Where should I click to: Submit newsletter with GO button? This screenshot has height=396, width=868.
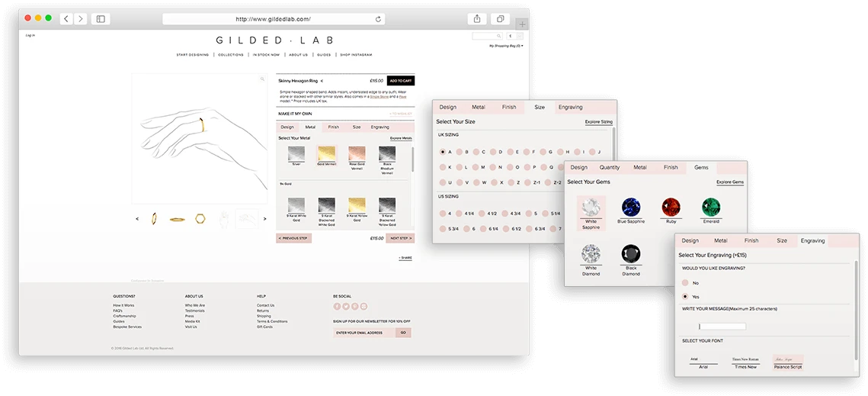click(x=403, y=333)
